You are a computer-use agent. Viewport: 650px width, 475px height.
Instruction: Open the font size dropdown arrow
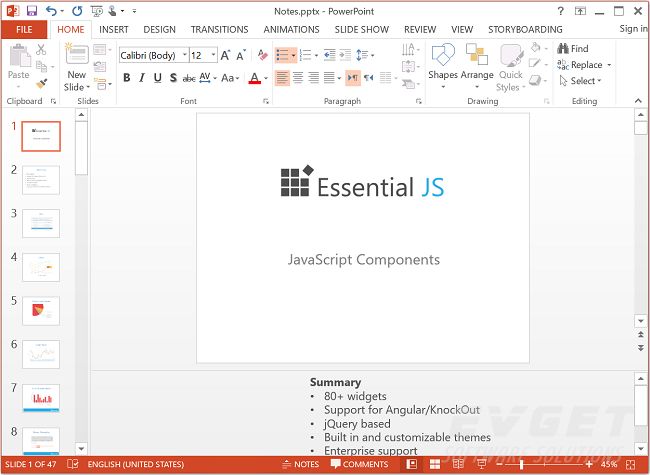click(x=213, y=55)
